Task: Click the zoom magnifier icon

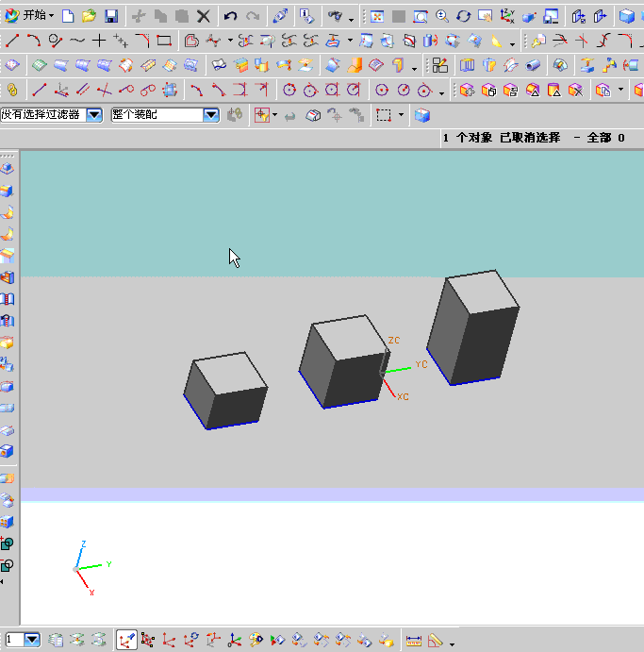Action: (441, 16)
